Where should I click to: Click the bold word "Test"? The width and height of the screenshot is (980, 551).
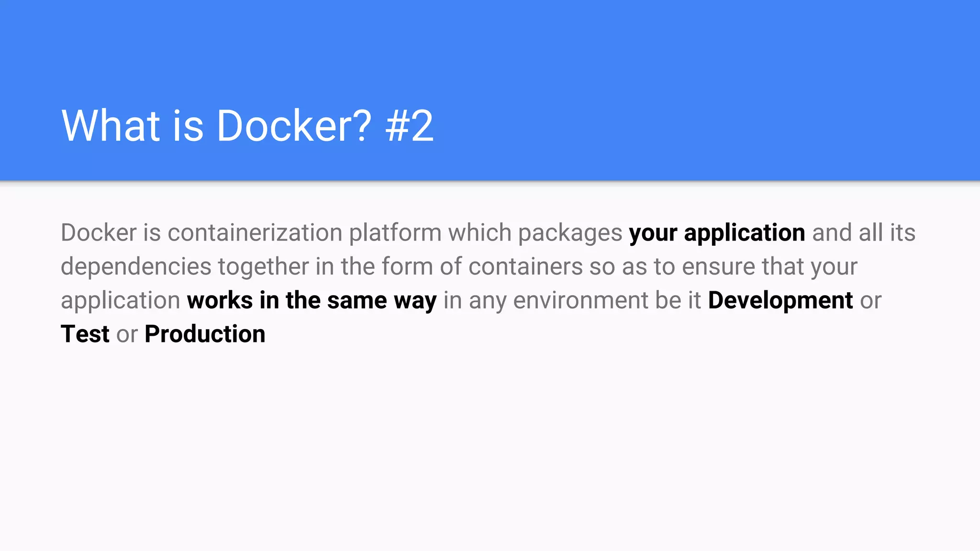(85, 334)
